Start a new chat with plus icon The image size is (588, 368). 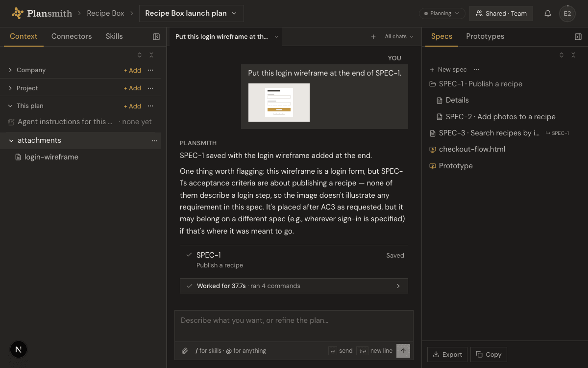pyautogui.click(x=373, y=37)
